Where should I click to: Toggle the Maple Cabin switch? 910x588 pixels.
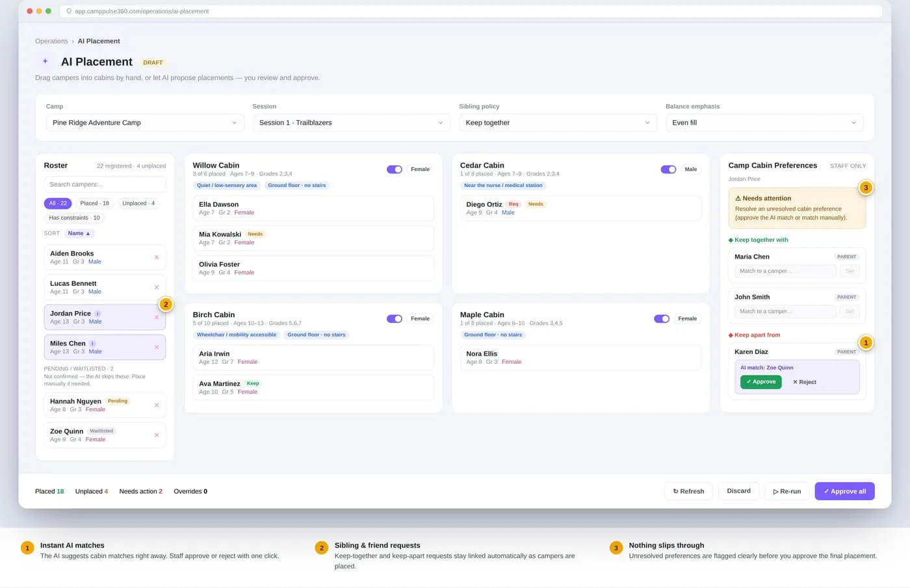pos(662,318)
